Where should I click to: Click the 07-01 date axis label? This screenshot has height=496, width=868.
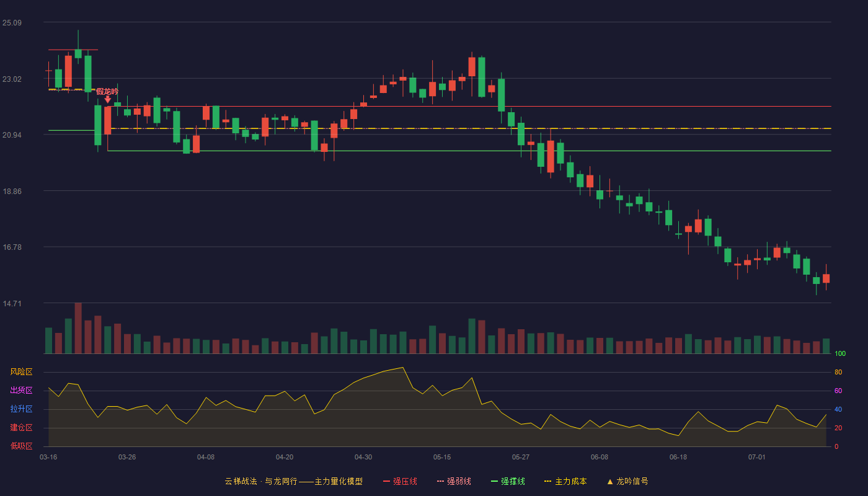click(757, 457)
